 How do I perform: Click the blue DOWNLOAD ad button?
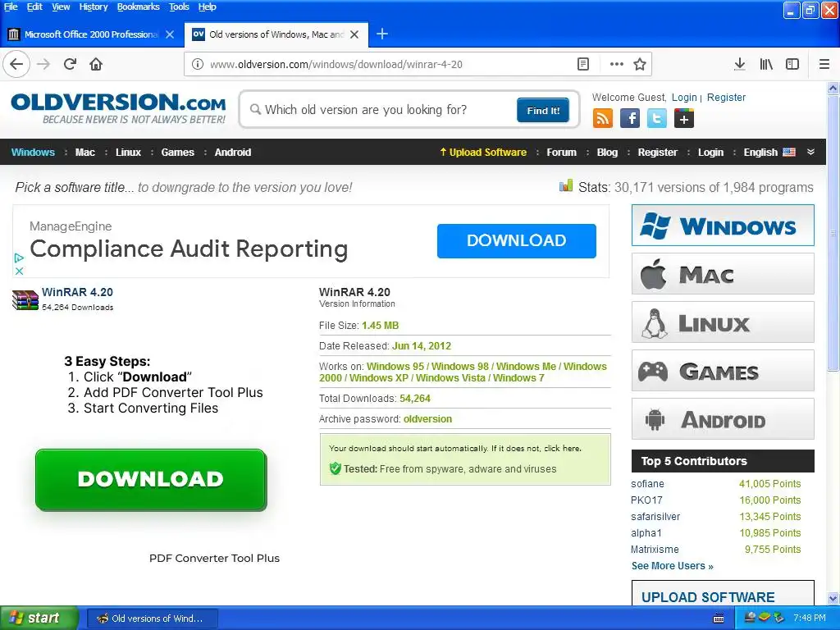coord(517,240)
